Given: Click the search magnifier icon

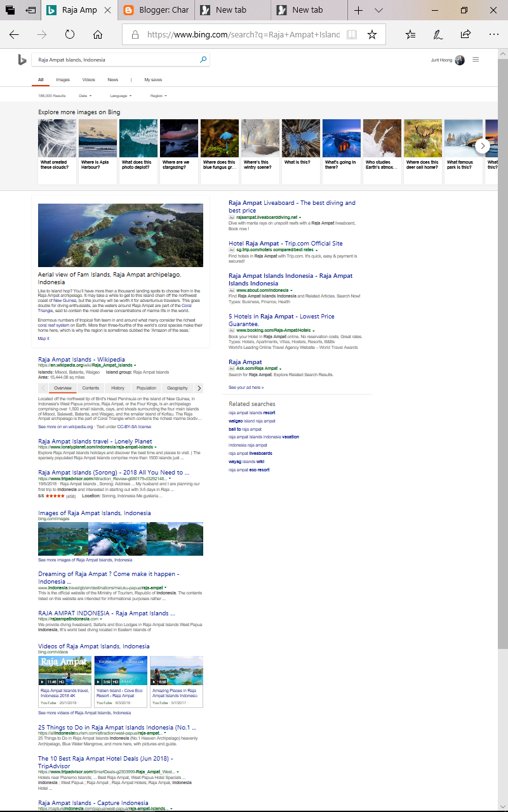Looking at the screenshot, I should pos(203,60).
